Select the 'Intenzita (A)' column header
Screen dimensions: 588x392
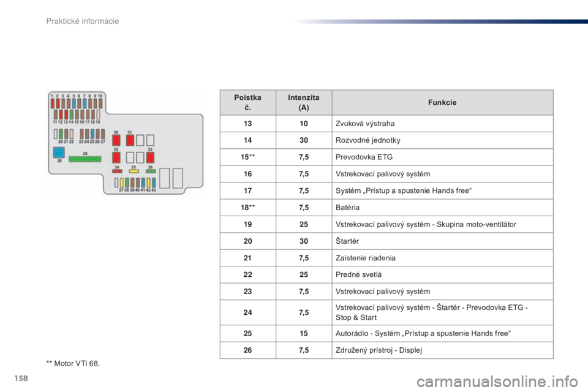tap(304, 102)
